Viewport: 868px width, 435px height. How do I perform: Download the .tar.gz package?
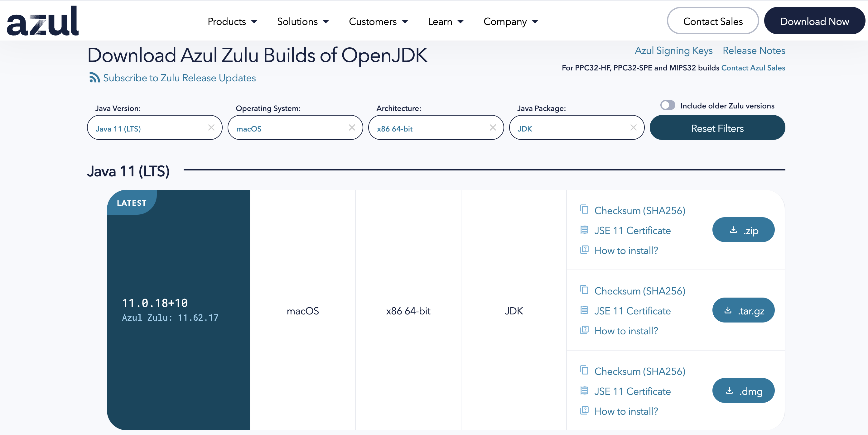pyautogui.click(x=743, y=310)
